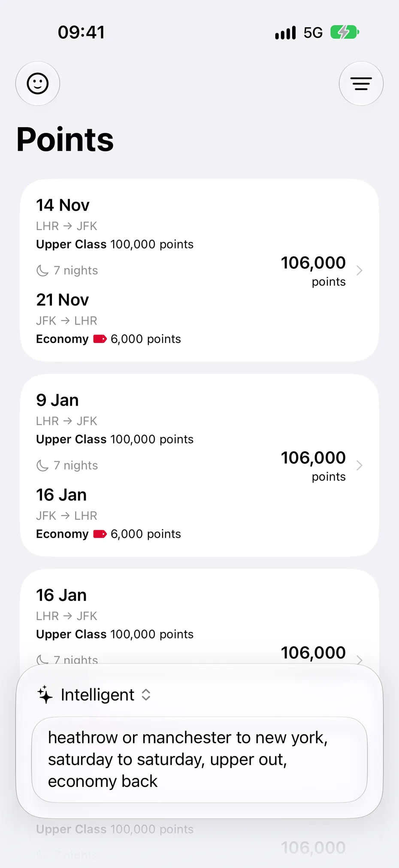Image resolution: width=399 pixels, height=868 pixels.
Task: Tap the 106,000 points total on the 9 Jan card
Action: coord(313,466)
